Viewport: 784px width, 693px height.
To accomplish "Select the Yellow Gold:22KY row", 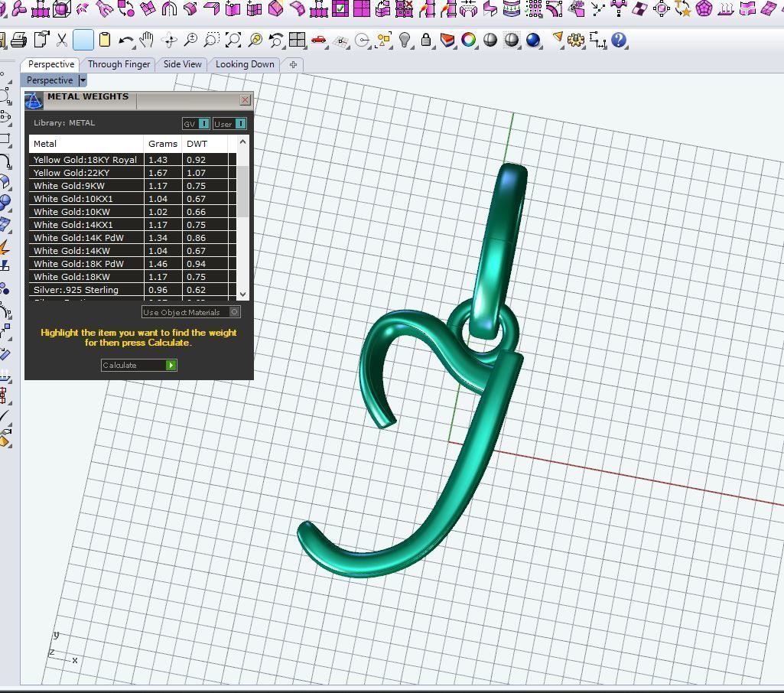I will coord(132,173).
